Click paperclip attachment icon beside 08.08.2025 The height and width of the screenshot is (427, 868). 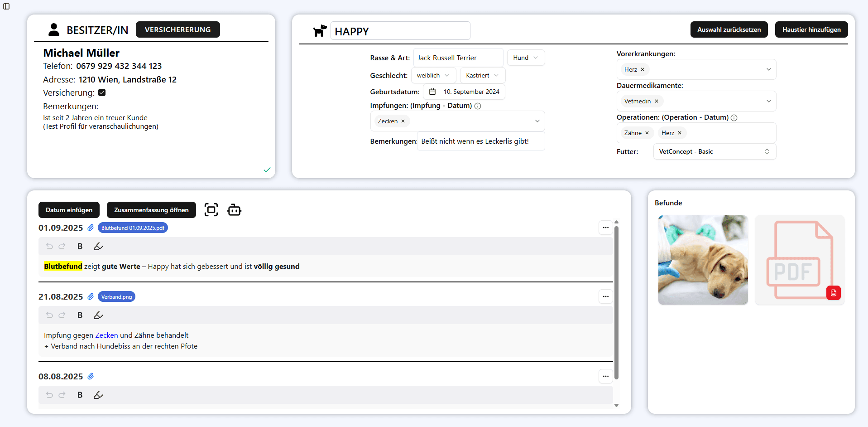point(91,376)
